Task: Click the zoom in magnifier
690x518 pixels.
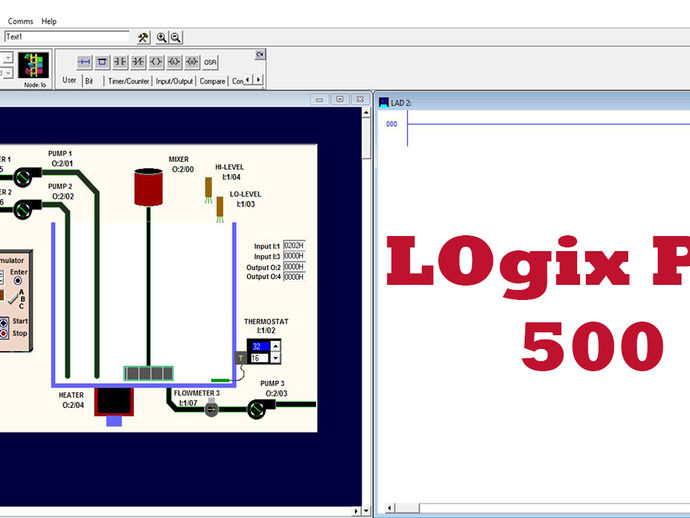Action: [161, 37]
